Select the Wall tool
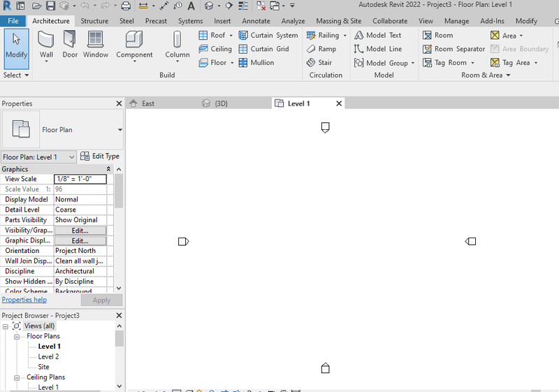 46,45
